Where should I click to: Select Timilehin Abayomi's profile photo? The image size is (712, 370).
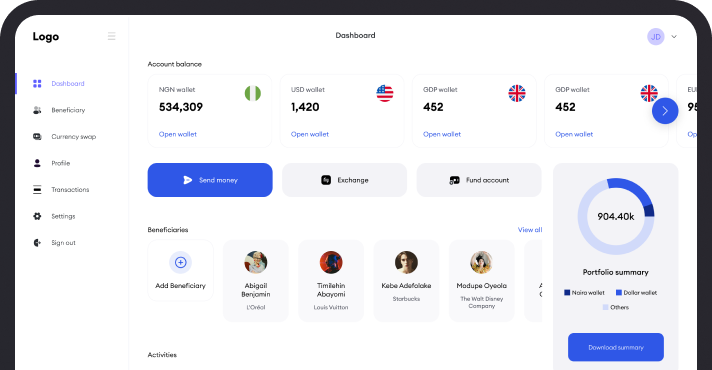[331, 262]
